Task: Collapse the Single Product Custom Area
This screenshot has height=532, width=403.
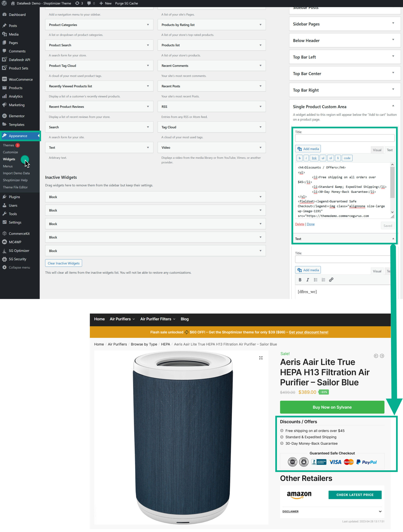Action: [x=393, y=106]
